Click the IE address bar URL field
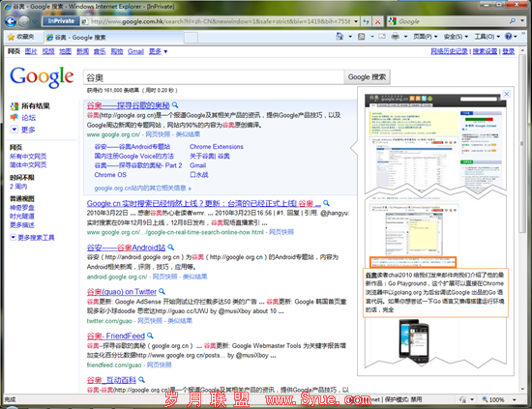The height and width of the screenshot is (409, 532). [217, 21]
